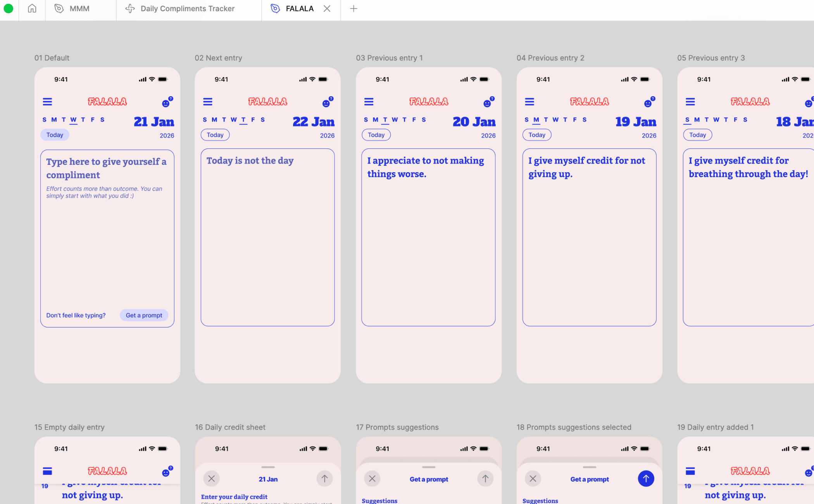Click Get a prompt button
The width and height of the screenshot is (814, 504).
144,315
